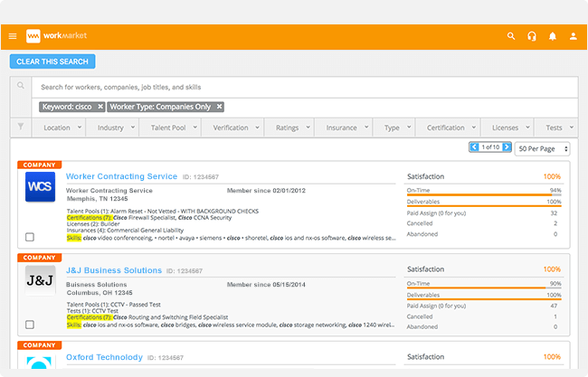Screen dimensions: 588x377
Task: Click the 1 of 10 page indicator
Action: click(490, 146)
